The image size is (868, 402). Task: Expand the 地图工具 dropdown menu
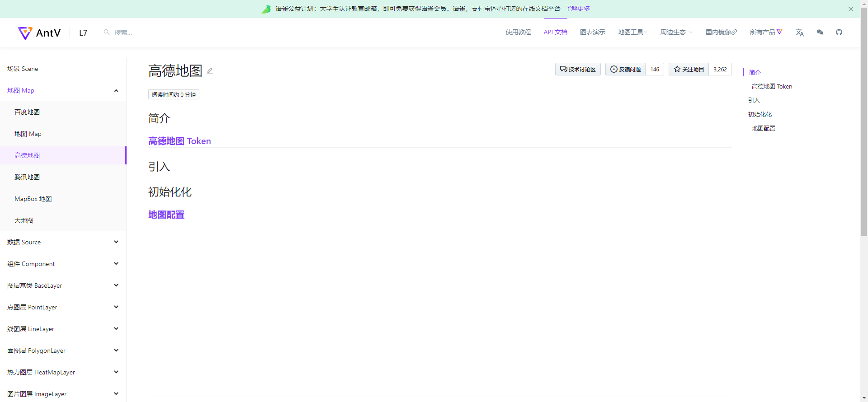pos(632,32)
